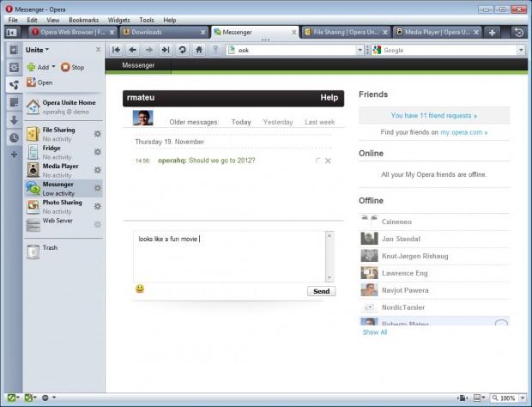This screenshot has height=407, width=532.
Task: Open settings gear for File Sharing
Action: tap(97, 134)
